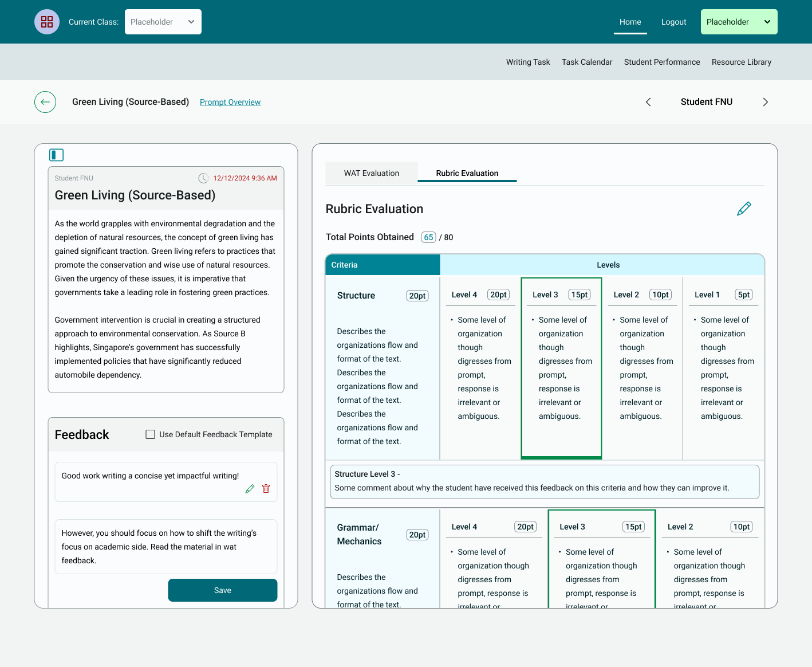Navigate back using the circular arrow button
This screenshot has height=667, width=812.
point(45,101)
